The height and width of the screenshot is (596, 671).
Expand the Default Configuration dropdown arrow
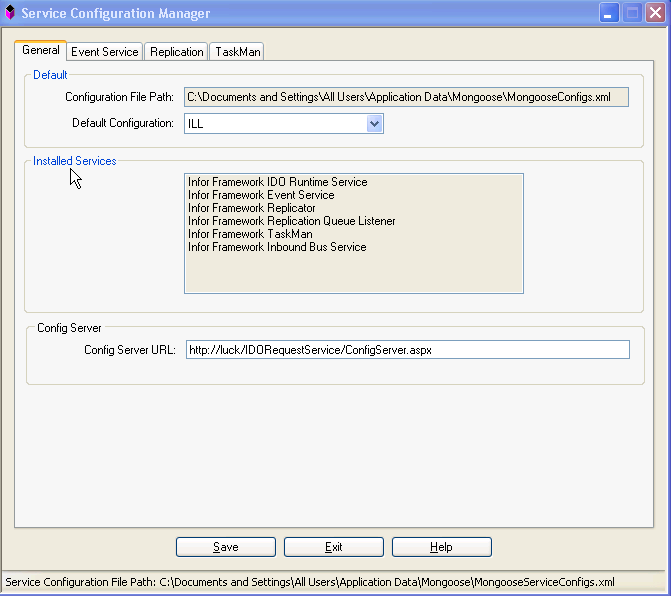(375, 123)
